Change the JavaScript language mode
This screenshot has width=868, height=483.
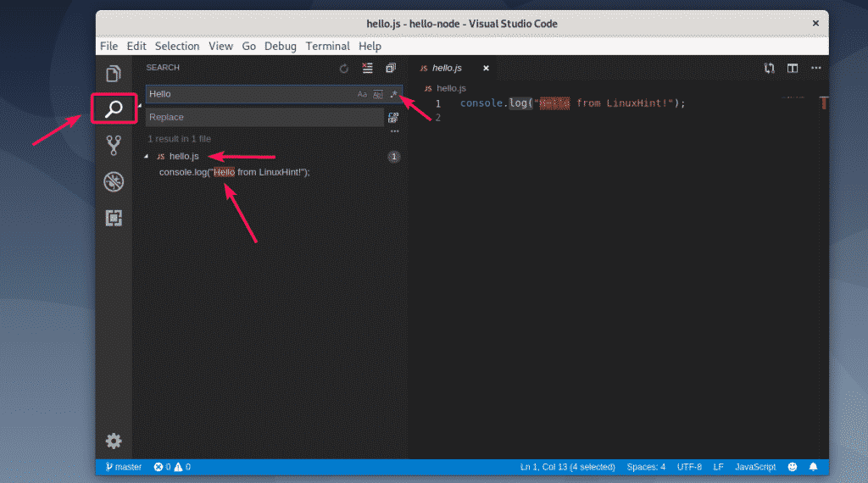(x=754, y=467)
